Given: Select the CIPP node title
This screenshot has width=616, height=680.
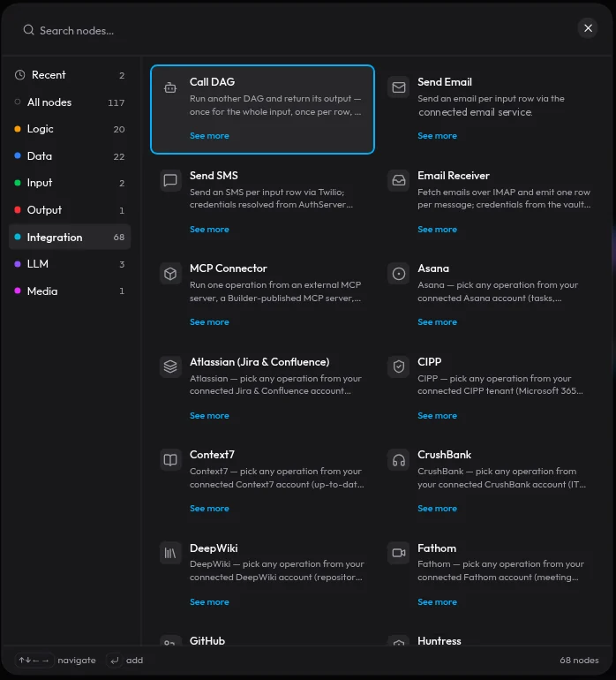Looking at the screenshot, I should click(x=429, y=362).
